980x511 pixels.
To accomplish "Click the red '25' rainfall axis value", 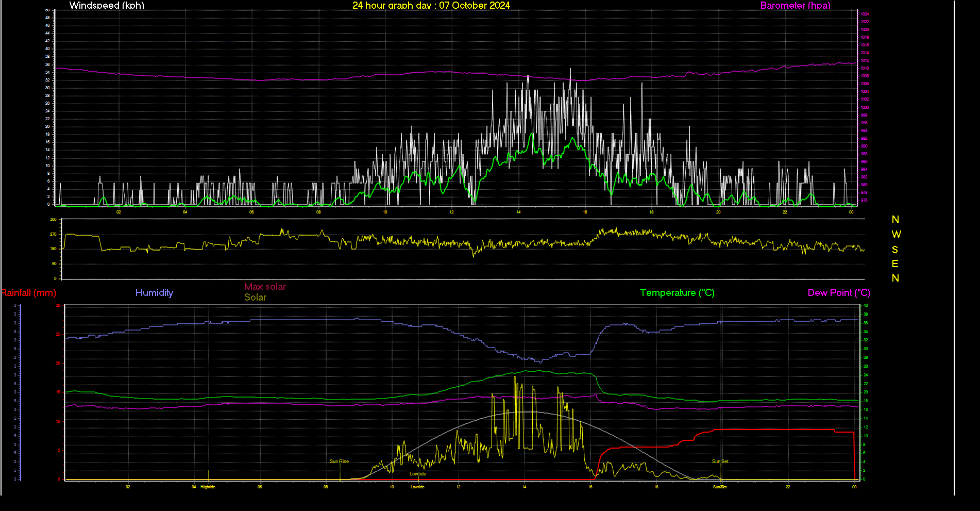I will click(58, 335).
